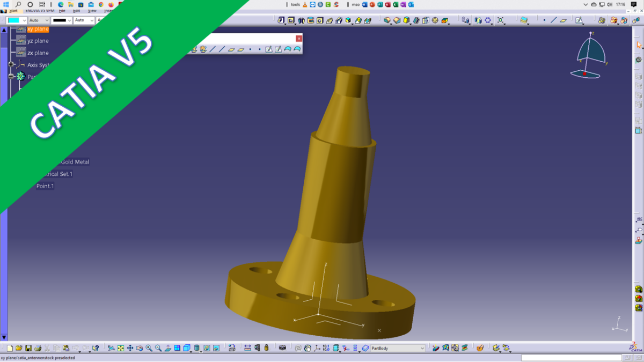Open the line thickness Auto dropdown
Screen dimensions: 644x362
pos(84,20)
